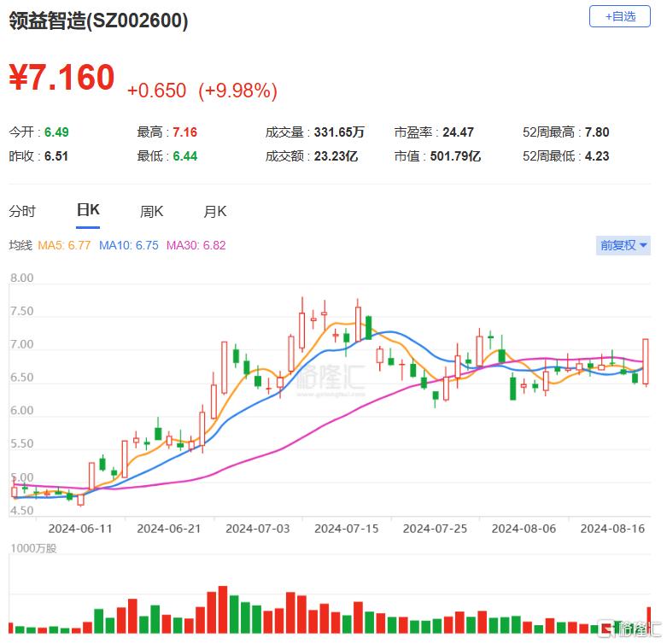Click the 8.00 price axis label

(21, 278)
